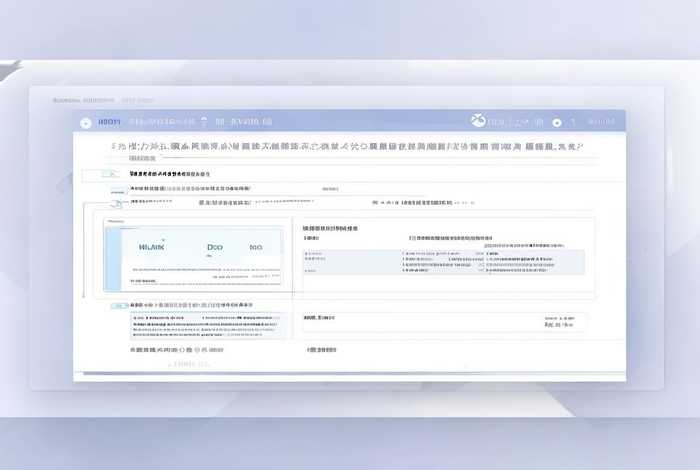The width and height of the screenshot is (700, 470).
Task: Click the "HILAIK" text in the preview panel
Action: tap(154, 245)
